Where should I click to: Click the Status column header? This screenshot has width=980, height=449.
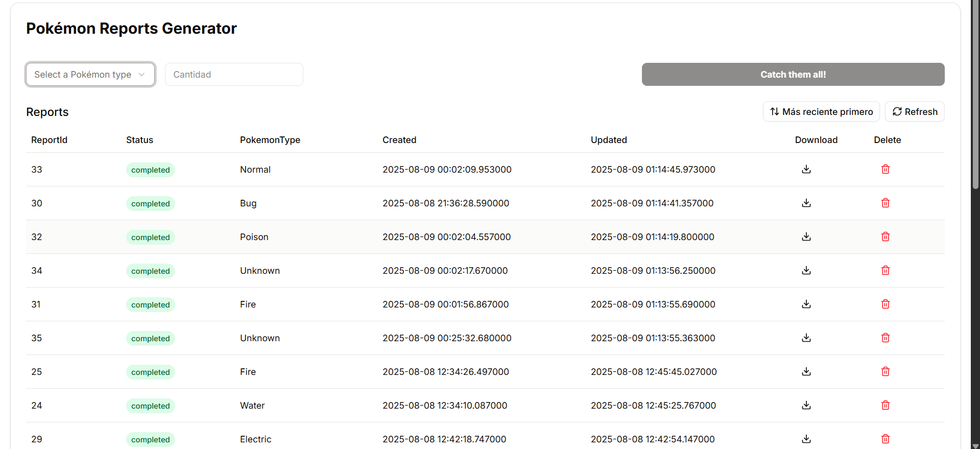click(139, 140)
